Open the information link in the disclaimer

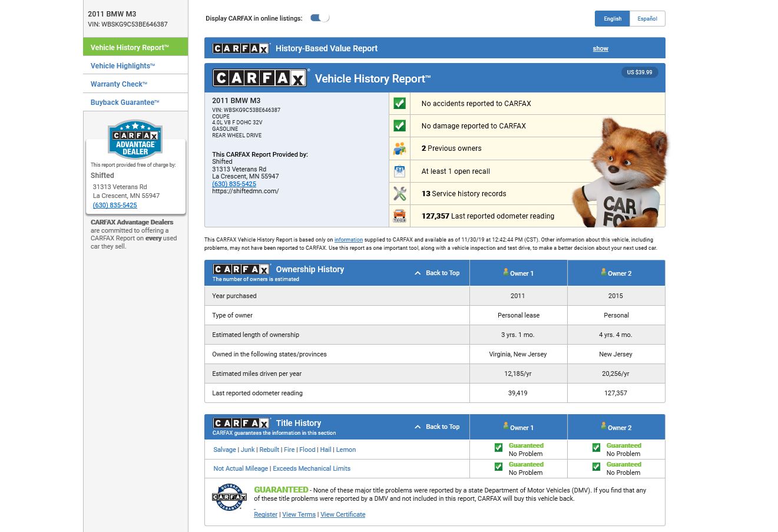(349, 240)
